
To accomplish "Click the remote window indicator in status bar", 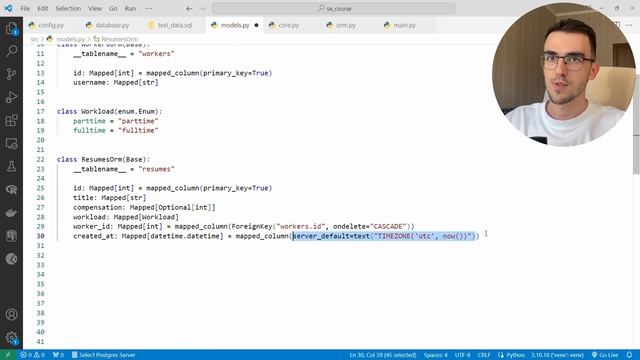I will tap(8, 355).
